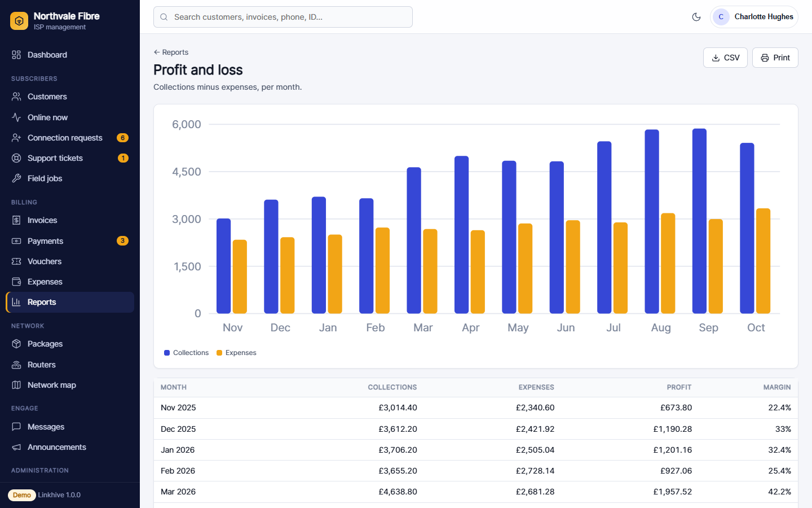
Task: Open Charlotte Hughes account menu
Action: click(x=754, y=17)
